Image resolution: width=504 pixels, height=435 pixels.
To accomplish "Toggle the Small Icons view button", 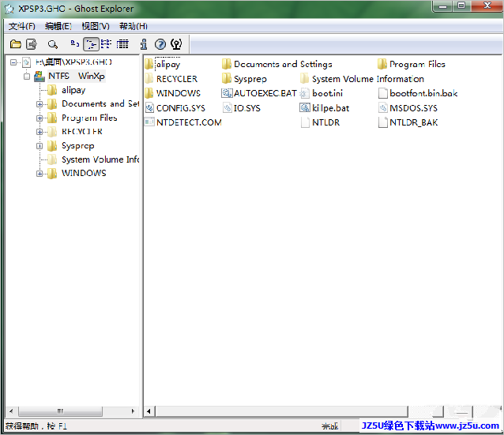I will pos(91,44).
